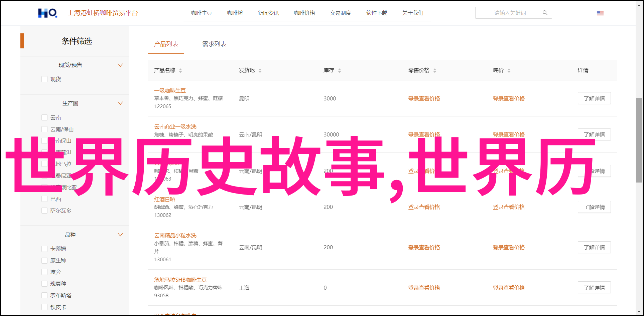The width and height of the screenshot is (644, 317).
Task: Check the 云南/保山 checkbox
Action: 44,129
